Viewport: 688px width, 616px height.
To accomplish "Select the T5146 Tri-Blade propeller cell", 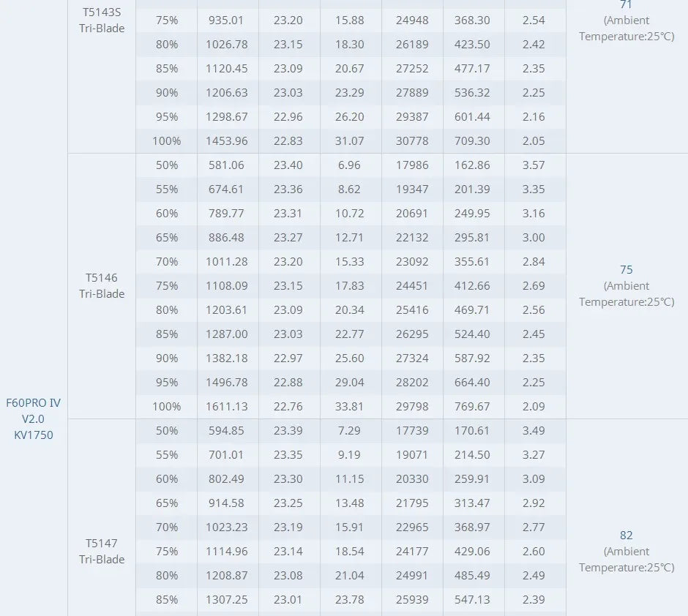I will click(102, 285).
